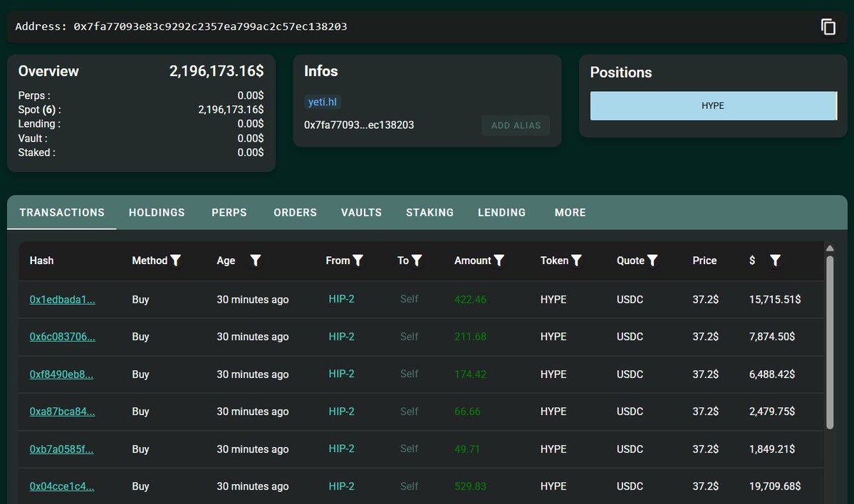The width and height of the screenshot is (854, 504).
Task: Open the Method column filter
Action: [x=176, y=261]
